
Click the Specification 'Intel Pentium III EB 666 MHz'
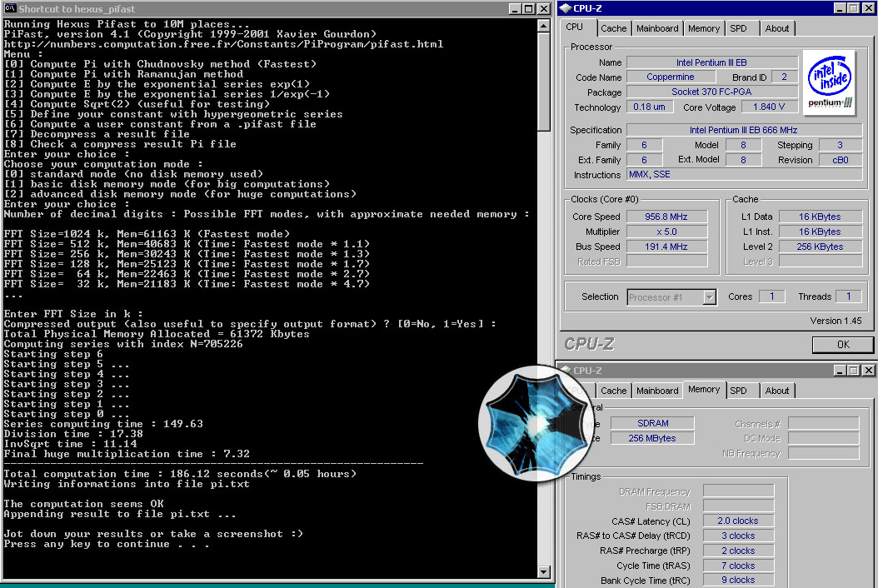[x=744, y=130]
